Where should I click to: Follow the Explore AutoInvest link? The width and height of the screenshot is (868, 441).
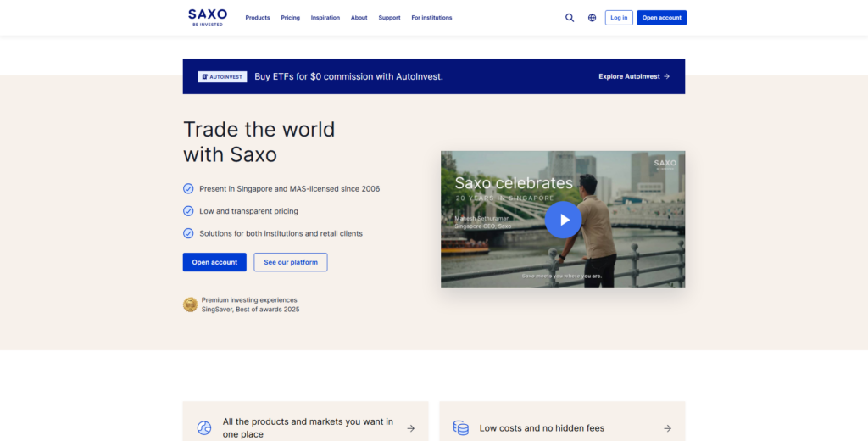(634, 77)
